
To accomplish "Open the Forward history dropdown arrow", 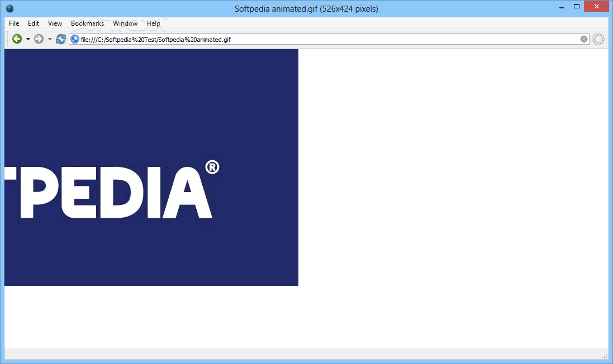I will (50, 39).
